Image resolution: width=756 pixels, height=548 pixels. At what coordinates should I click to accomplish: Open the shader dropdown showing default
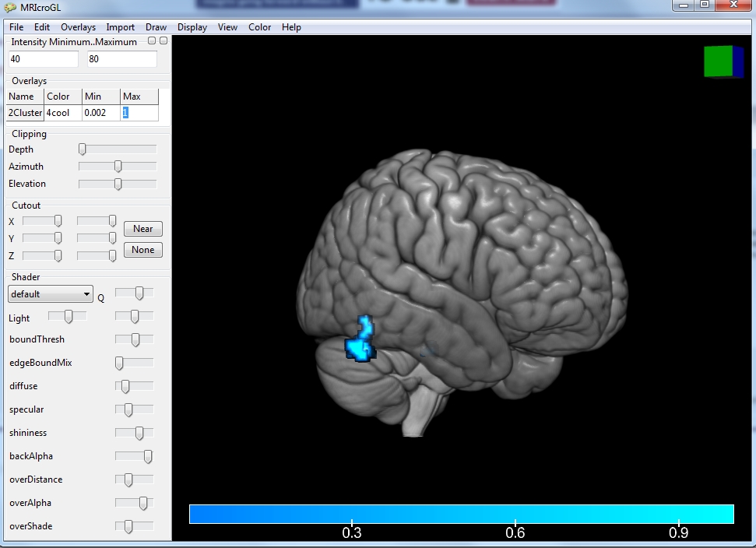(51, 294)
